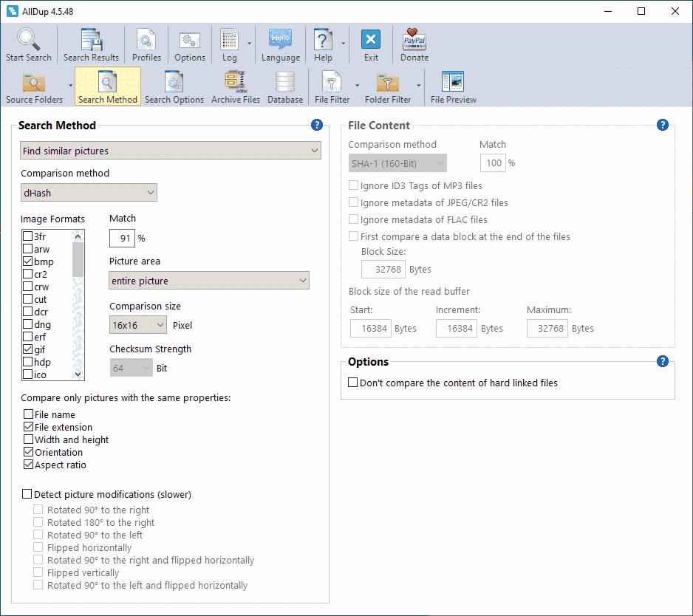Enable the 'Width and height' comparison option
Screen dimensions: 693x616
coord(27,439)
